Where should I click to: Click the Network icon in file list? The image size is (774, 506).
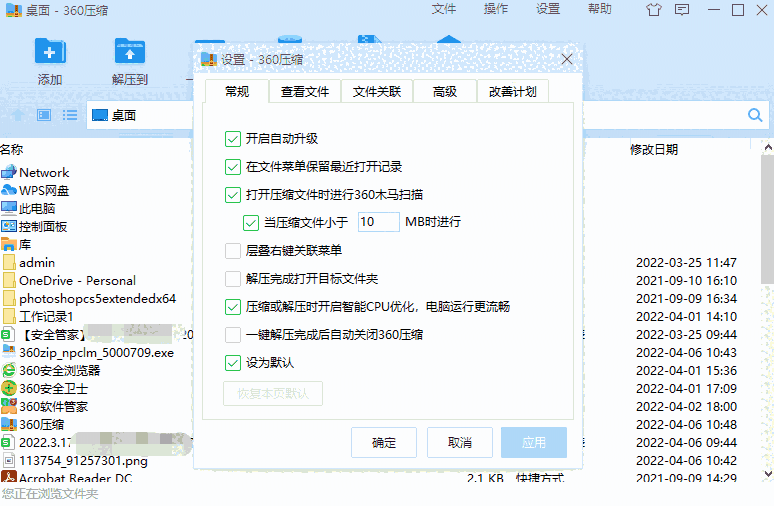click(9, 172)
